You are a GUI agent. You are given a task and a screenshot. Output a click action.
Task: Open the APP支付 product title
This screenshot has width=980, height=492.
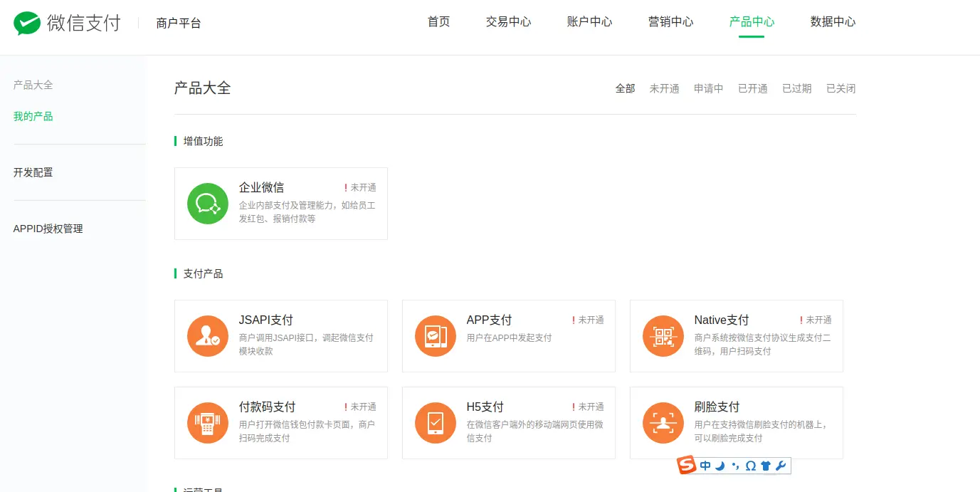pos(489,320)
